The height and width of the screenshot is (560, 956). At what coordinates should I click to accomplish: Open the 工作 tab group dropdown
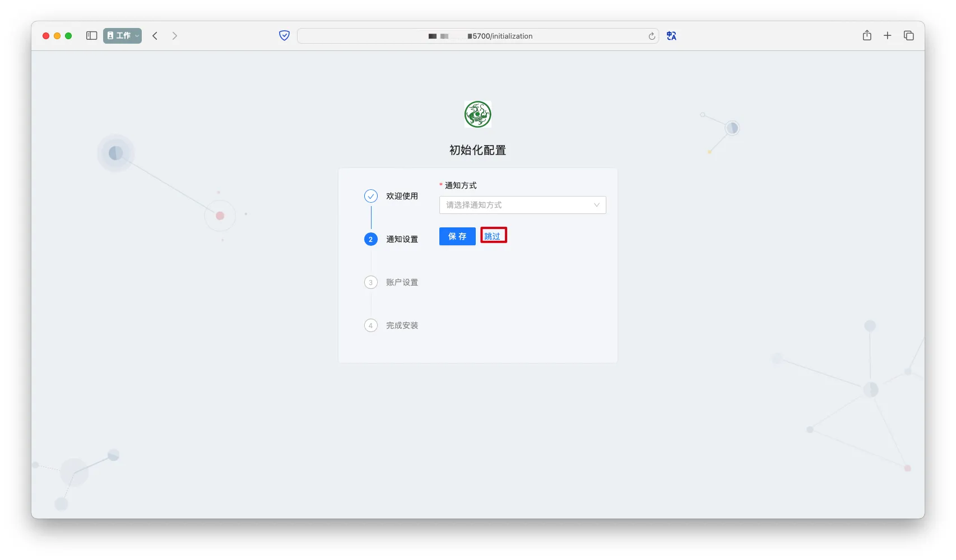click(x=122, y=36)
